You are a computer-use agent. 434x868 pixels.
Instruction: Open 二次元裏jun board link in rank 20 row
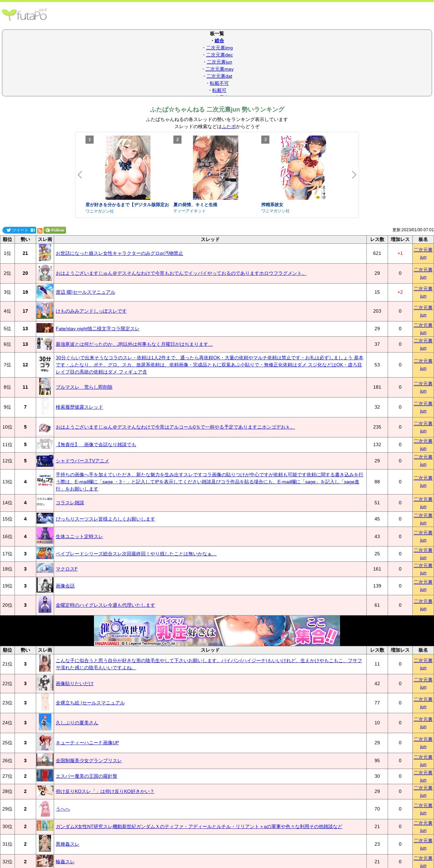coord(423,605)
